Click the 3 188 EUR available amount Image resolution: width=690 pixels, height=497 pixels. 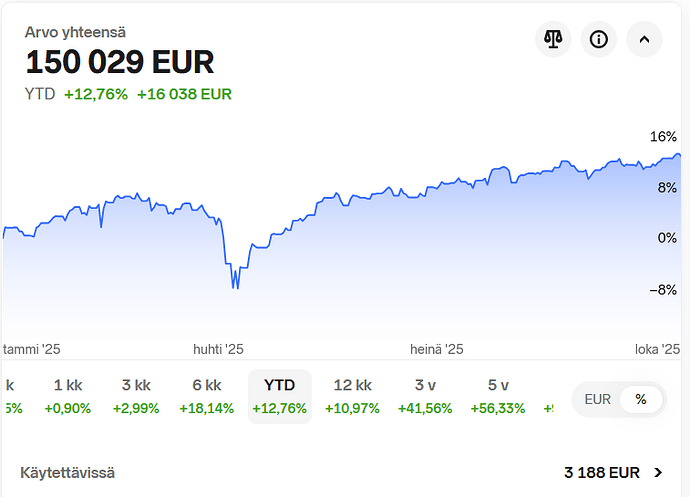click(x=601, y=472)
